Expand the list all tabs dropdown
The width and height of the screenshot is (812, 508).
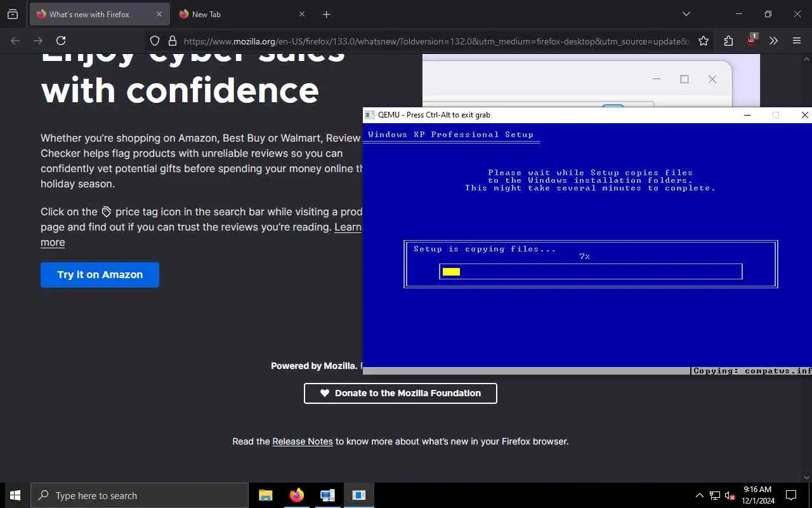click(x=686, y=14)
